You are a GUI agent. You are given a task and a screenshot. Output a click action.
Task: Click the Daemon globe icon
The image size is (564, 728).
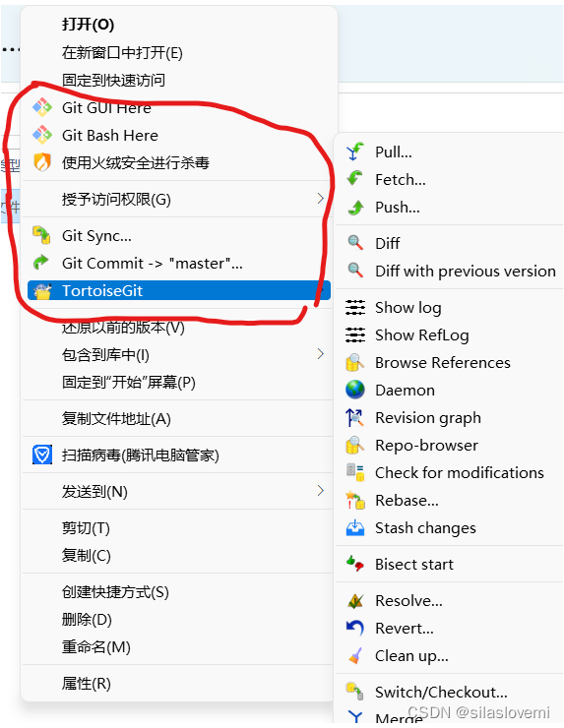tap(355, 390)
